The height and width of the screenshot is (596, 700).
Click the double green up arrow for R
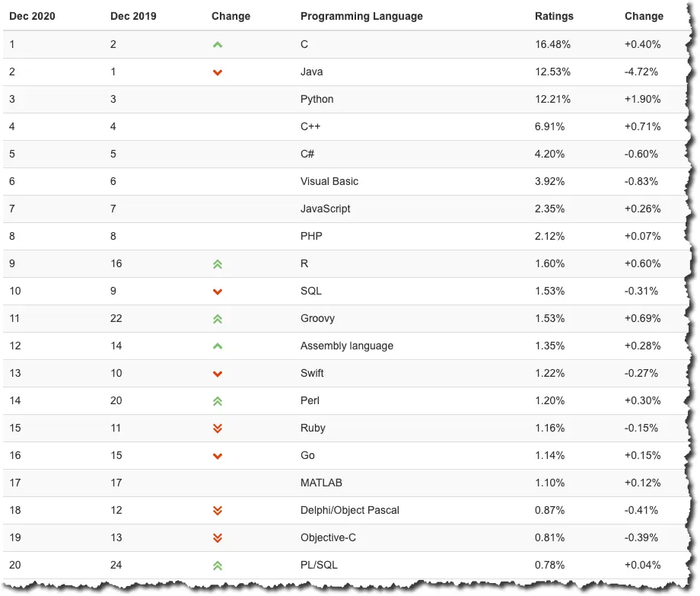[218, 264]
